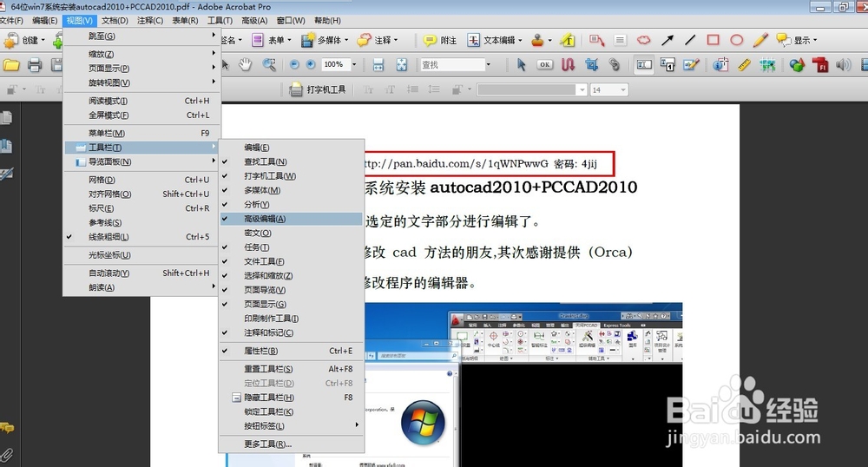Click inside the 查找 search field
The height and width of the screenshot is (467, 868).
click(452, 65)
